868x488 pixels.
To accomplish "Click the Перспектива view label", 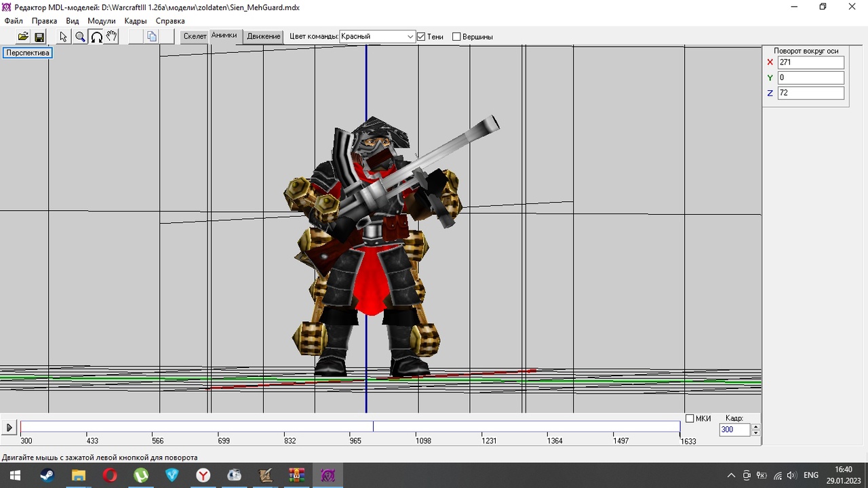I will (x=28, y=53).
